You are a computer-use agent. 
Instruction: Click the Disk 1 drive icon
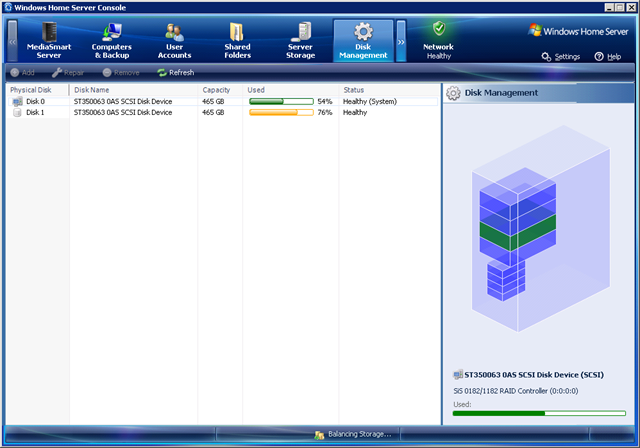pyautogui.click(x=17, y=112)
